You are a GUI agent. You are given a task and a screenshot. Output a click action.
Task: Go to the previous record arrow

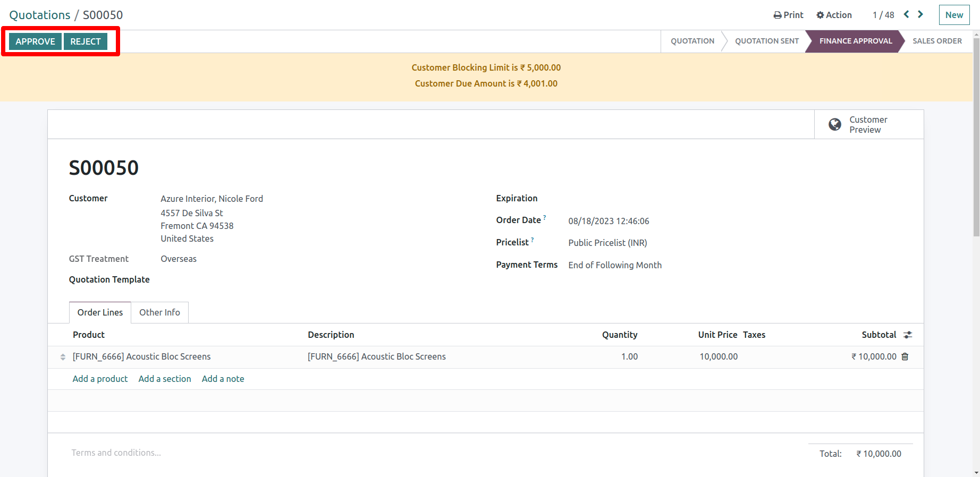click(907, 15)
